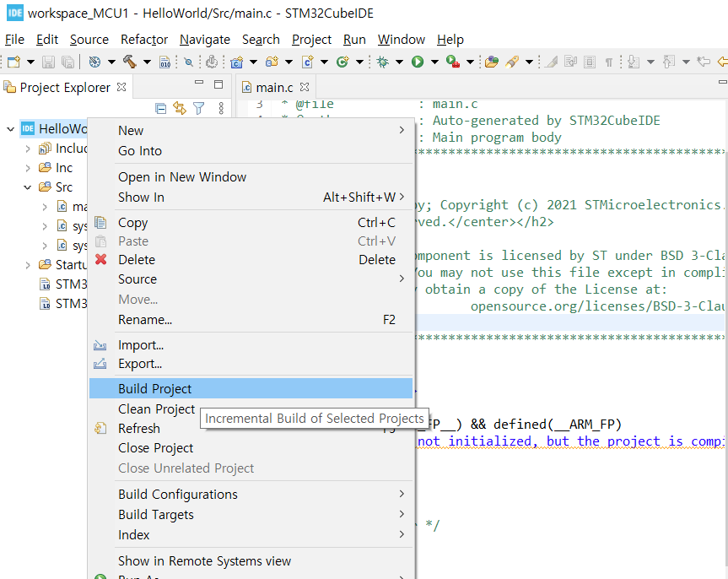Screen dimensions: 728x579
Task: Click Rename... in the context menu
Action: [x=251, y=320]
